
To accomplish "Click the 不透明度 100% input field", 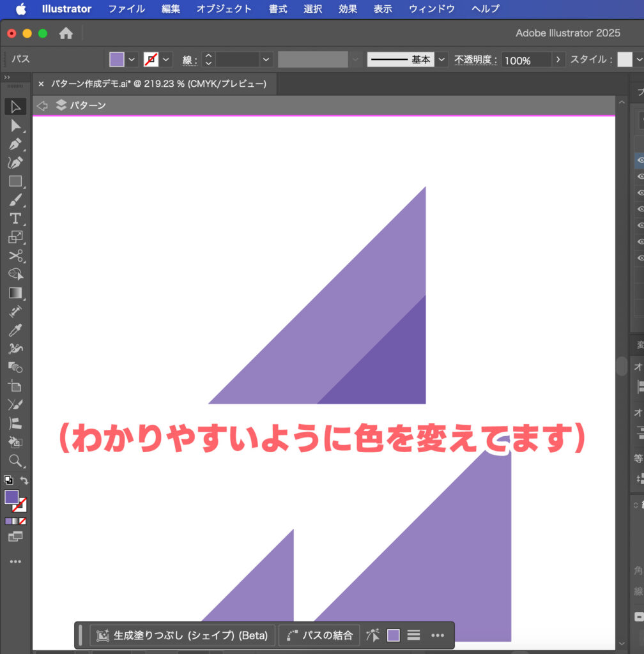I will pyautogui.click(x=525, y=60).
